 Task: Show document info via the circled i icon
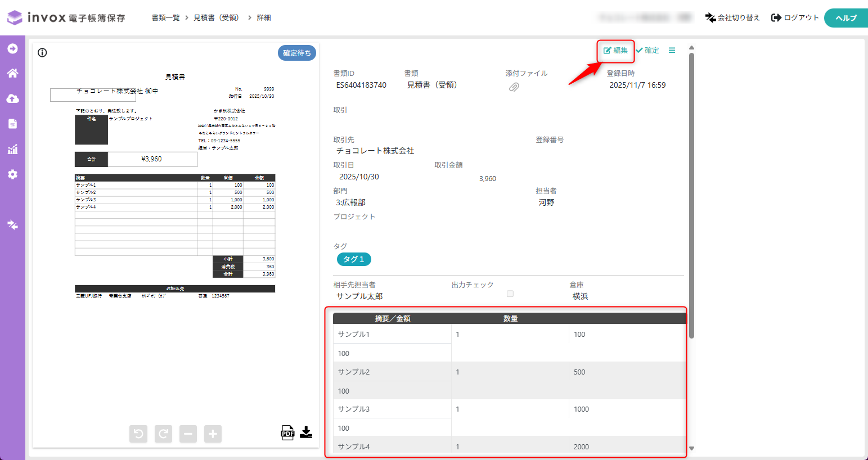click(42, 53)
